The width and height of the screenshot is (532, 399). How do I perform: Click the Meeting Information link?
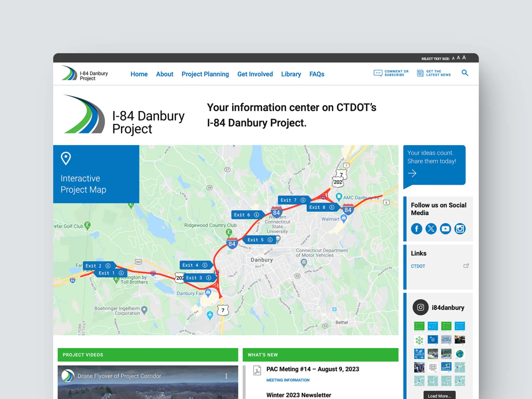click(x=288, y=380)
